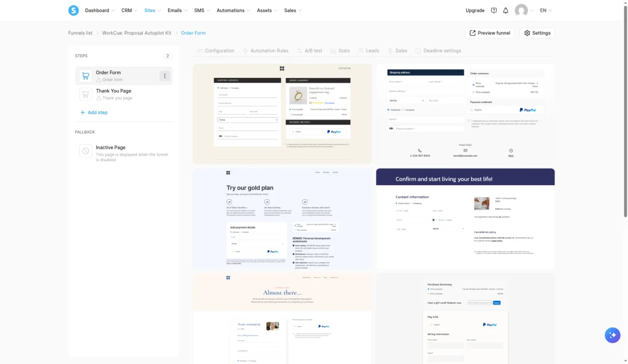
Task: Choose the Try our gold plan template
Action: [x=282, y=218]
